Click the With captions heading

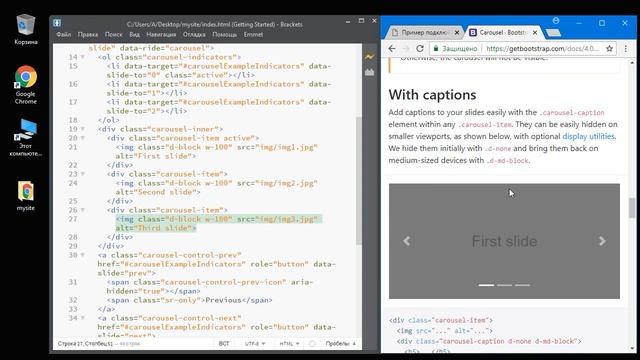tap(432, 95)
